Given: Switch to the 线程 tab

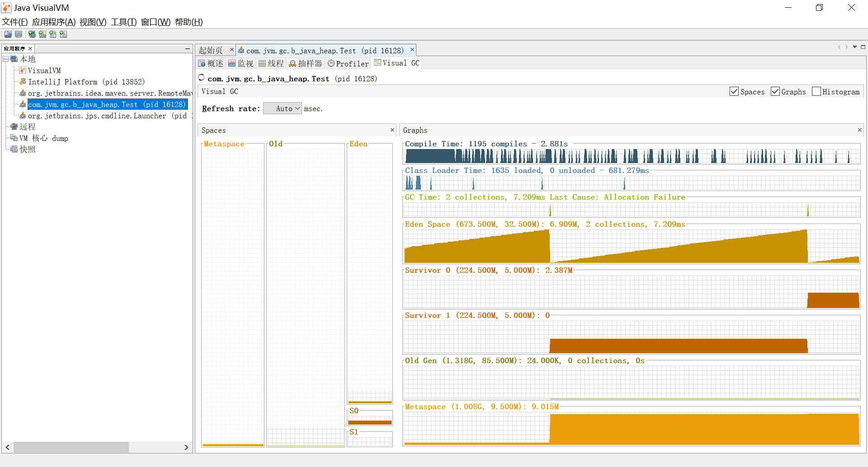Looking at the screenshot, I should 271,64.
